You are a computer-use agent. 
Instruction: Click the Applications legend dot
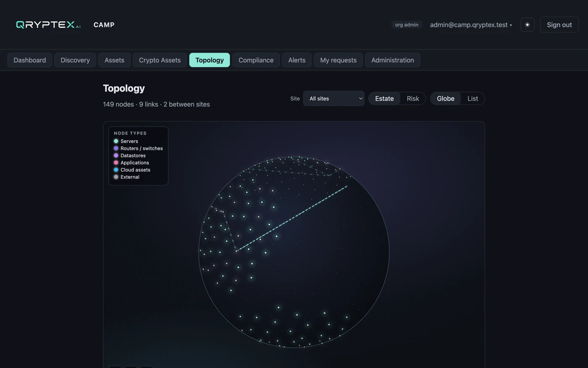point(116,163)
